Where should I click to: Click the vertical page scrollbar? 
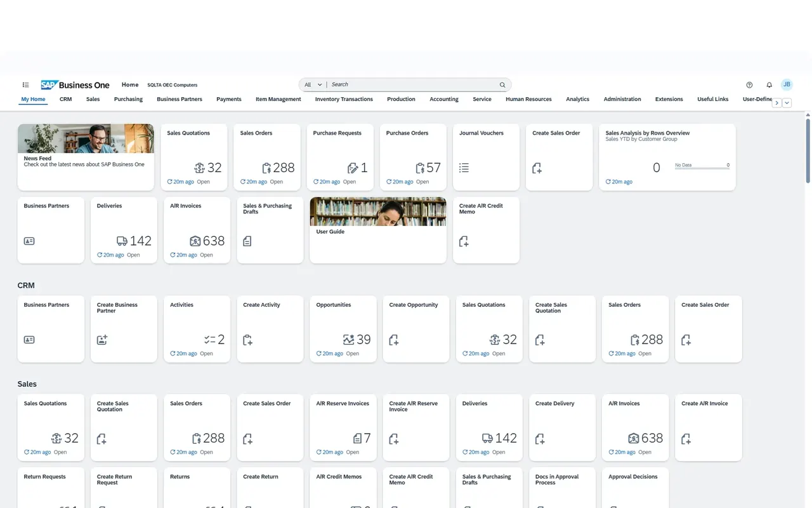pos(808,150)
